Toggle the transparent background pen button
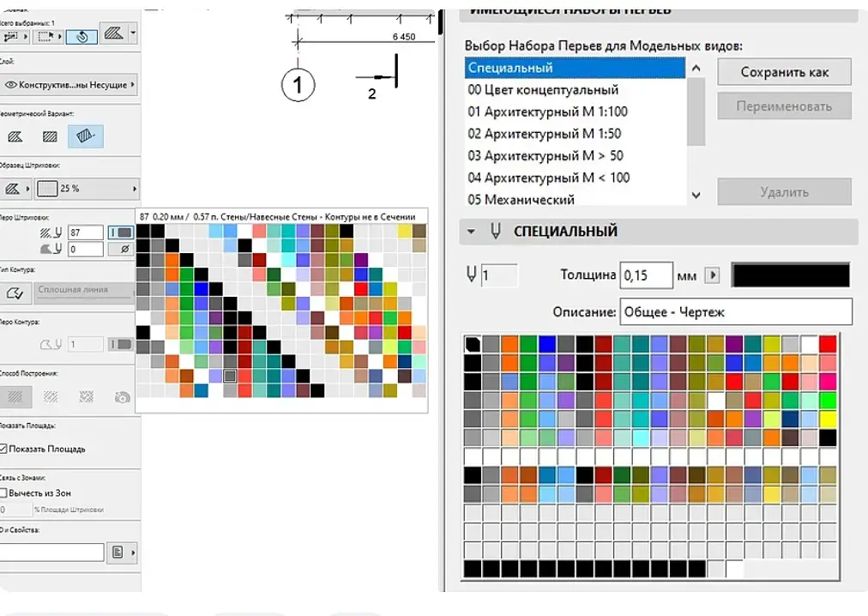Image resolution: width=868 pixels, height=616 pixels. point(122,250)
